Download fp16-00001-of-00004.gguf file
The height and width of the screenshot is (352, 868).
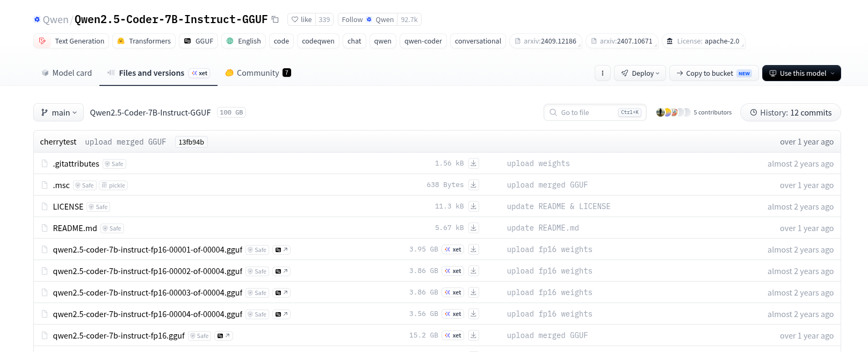tap(473, 249)
